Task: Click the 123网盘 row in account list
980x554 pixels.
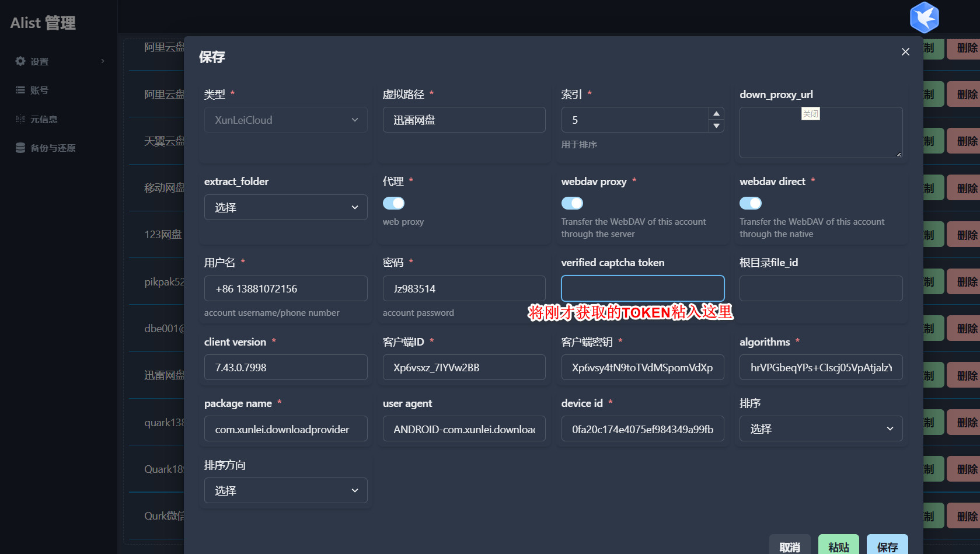Action: [163, 235]
